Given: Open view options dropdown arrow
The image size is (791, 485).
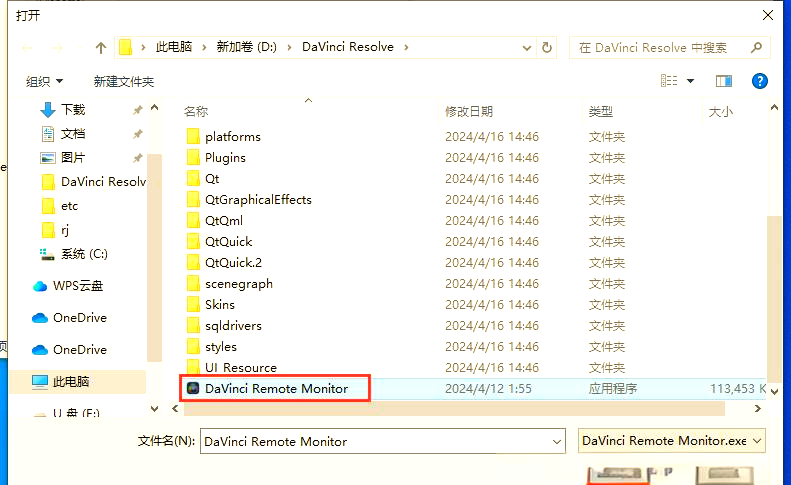Looking at the screenshot, I should (x=691, y=81).
